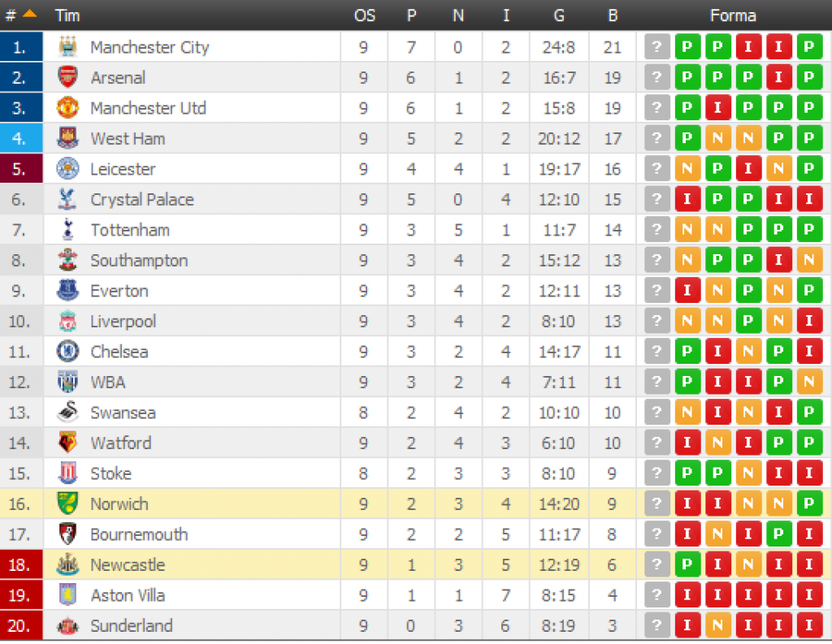Click the last red I form box for Aston Villa
This screenshot has width=832, height=644.
click(x=809, y=595)
